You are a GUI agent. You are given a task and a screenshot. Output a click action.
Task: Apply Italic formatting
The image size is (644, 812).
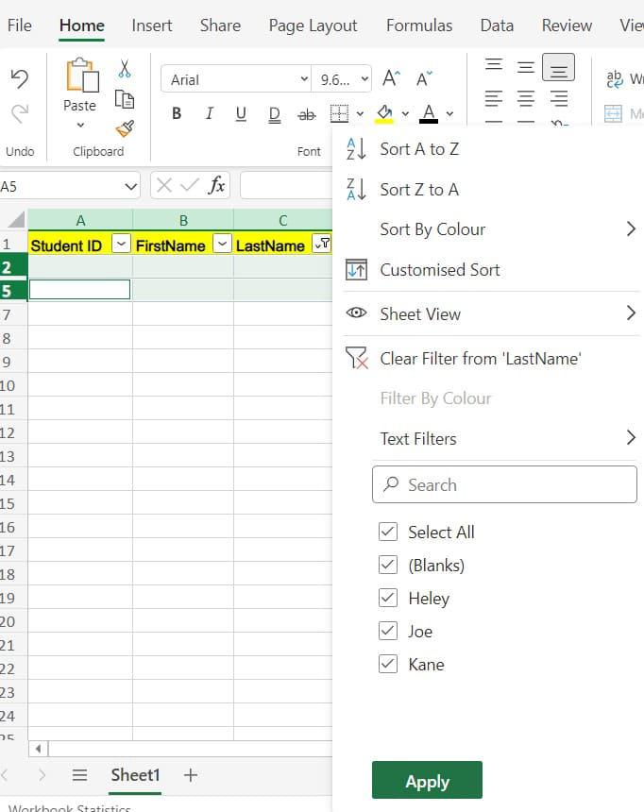(x=209, y=113)
